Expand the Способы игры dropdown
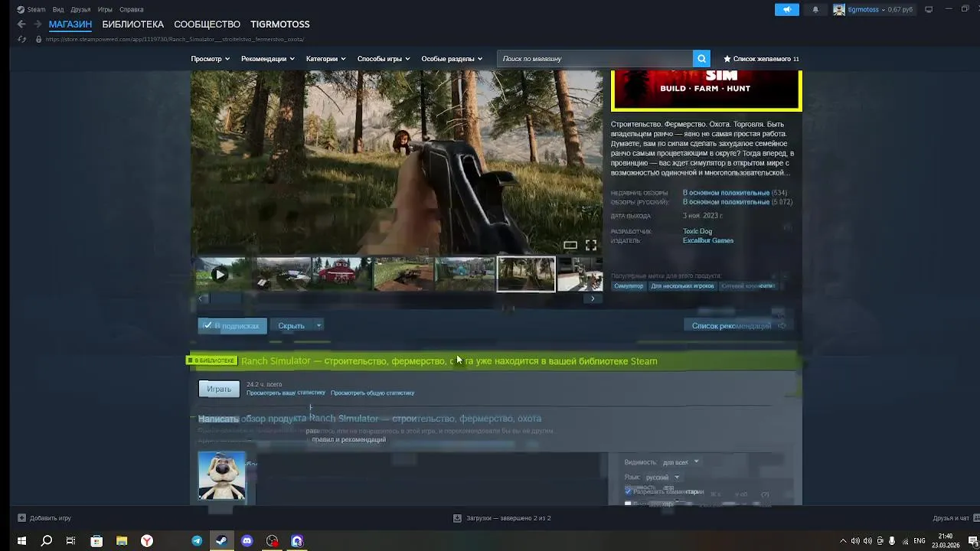Viewport: 980px width, 551px height. click(x=384, y=59)
